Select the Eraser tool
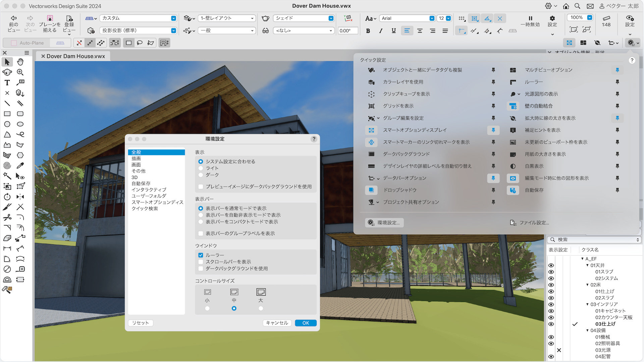The image size is (644, 362). click(x=7, y=238)
